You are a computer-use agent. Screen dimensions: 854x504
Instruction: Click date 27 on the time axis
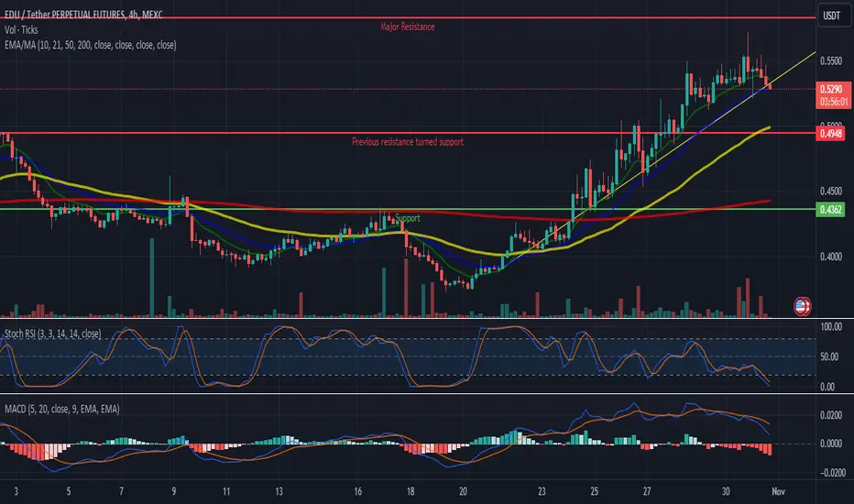pyautogui.click(x=647, y=491)
